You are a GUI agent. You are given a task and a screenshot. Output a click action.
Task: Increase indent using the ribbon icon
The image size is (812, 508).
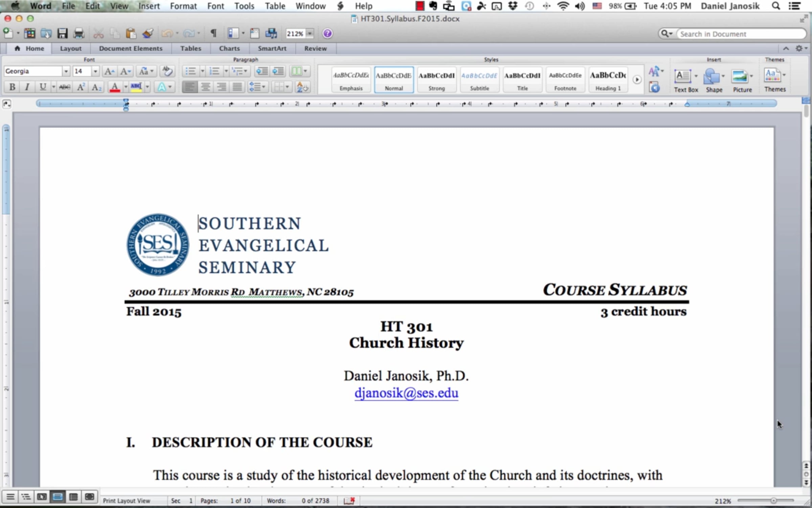click(278, 71)
